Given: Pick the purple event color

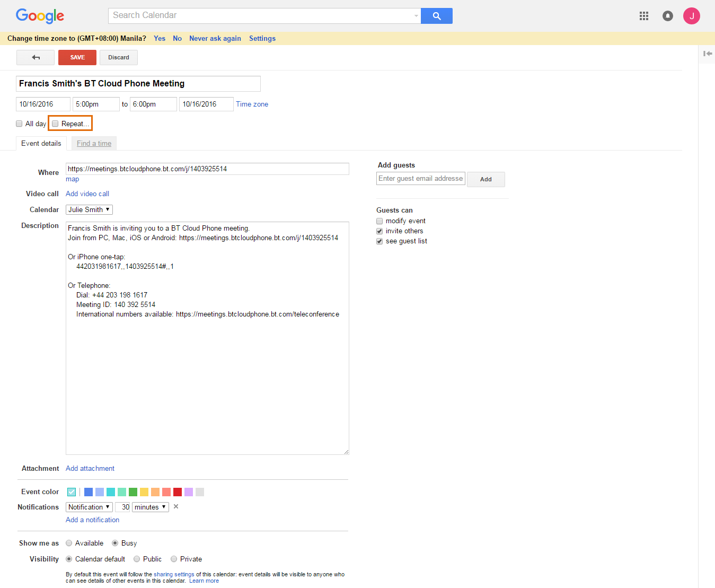Looking at the screenshot, I should [189, 492].
